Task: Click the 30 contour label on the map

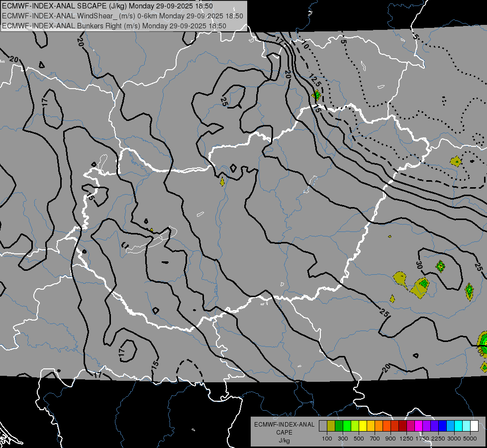Action: (419, 265)
